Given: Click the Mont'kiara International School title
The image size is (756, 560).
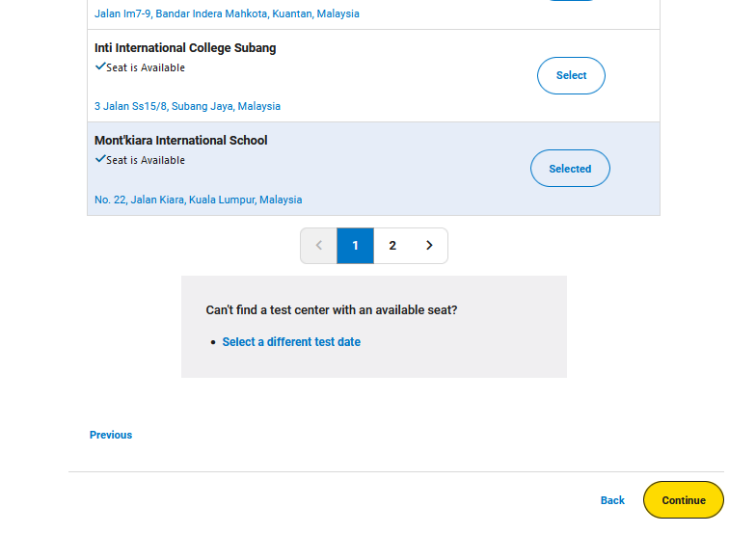Looking at the screenshot, I should (181, 141).
